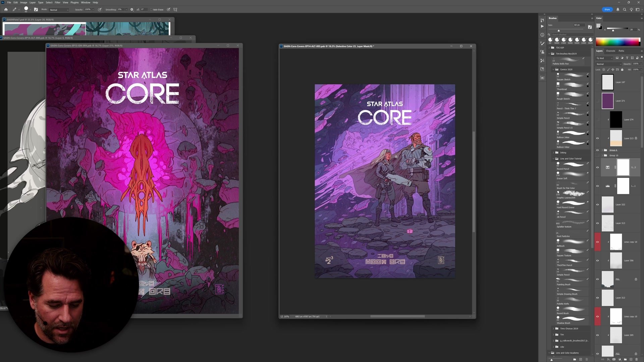Viewport: 644px width, 362px height.
Task: Open the brush settings gear icon
Action: 132,9
